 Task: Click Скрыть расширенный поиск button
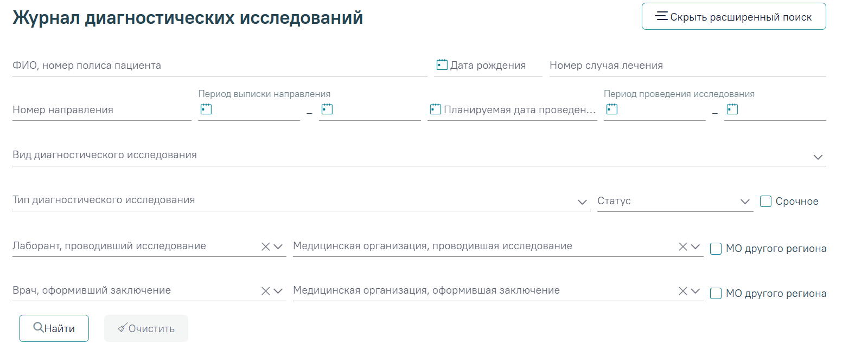(733, 16)
